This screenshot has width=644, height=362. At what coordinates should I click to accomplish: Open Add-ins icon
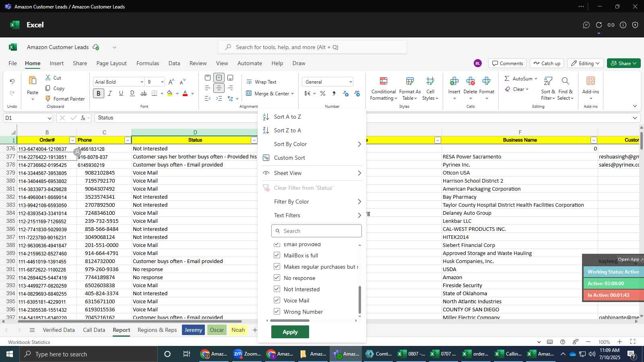[590, 81]
